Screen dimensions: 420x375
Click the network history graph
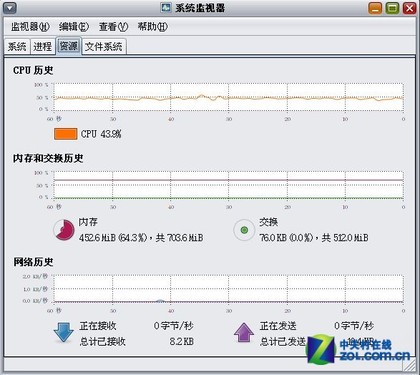click(x=229, y=289)
